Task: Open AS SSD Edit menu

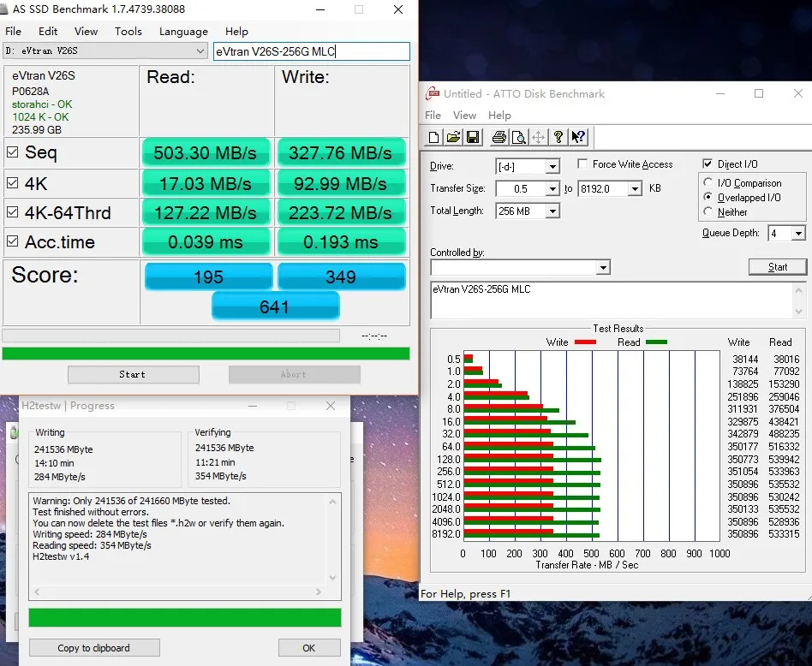Action: pos(48,32)
